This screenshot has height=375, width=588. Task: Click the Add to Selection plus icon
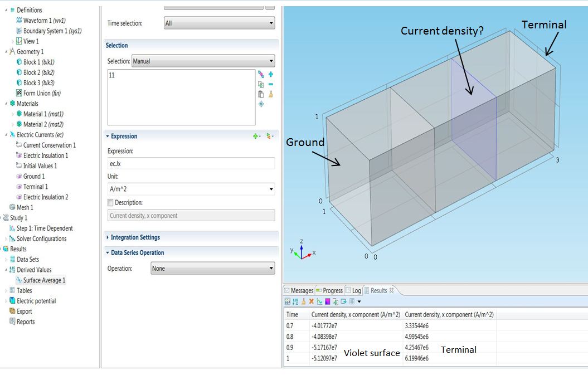(x=271, y=74)
